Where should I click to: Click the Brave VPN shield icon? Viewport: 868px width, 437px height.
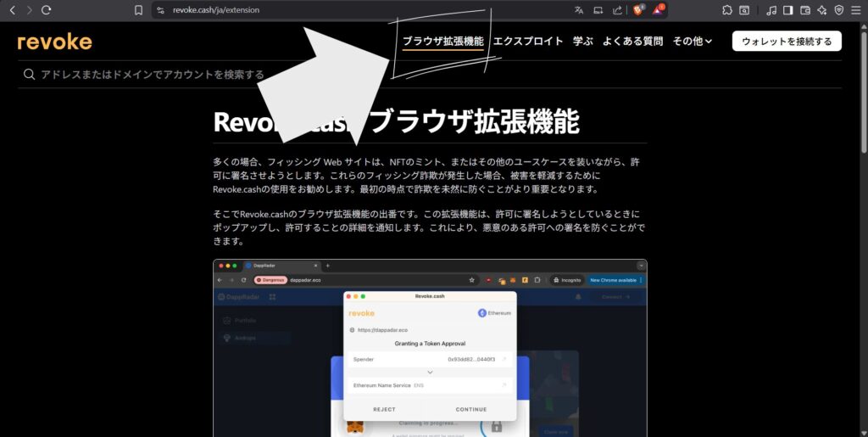pos(838,10)
